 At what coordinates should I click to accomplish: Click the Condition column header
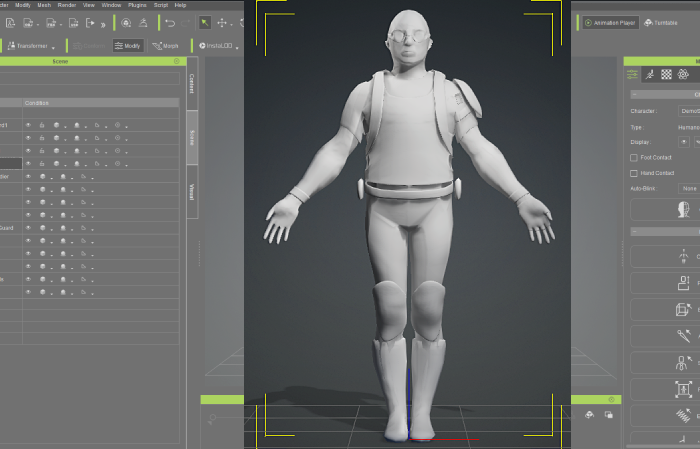coord(101,103)
